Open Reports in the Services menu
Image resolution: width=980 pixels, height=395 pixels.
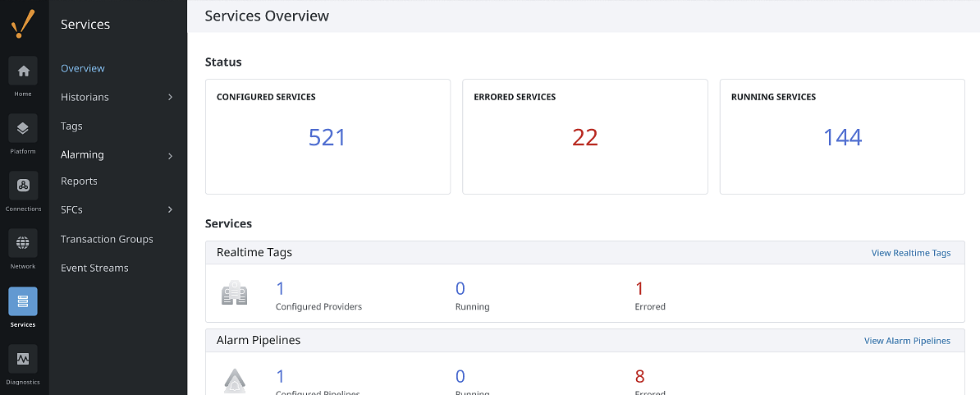(79, 181)
